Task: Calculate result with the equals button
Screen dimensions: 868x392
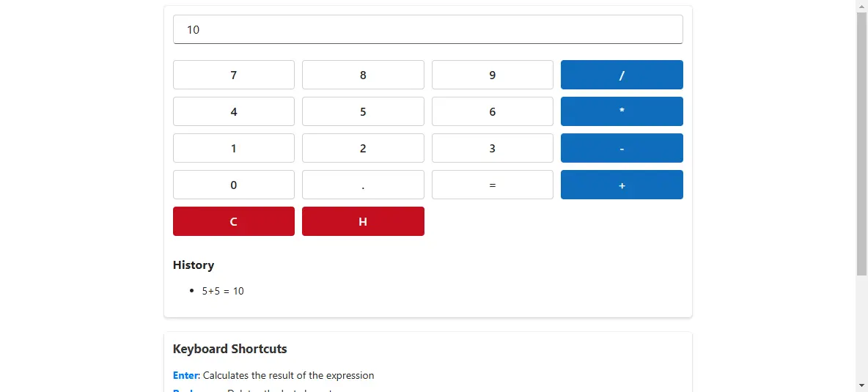Action: (493, 185)
